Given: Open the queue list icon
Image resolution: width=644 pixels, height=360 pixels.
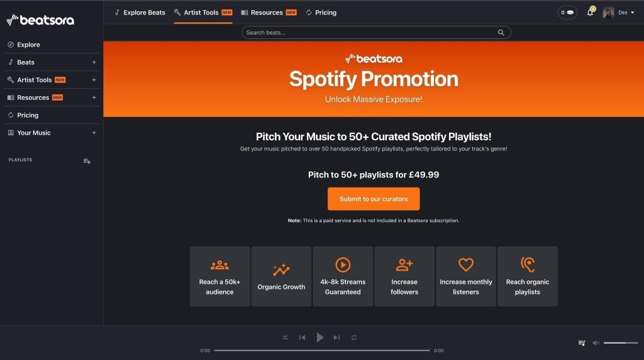Looking at the screenshot, I should [582, 343].
